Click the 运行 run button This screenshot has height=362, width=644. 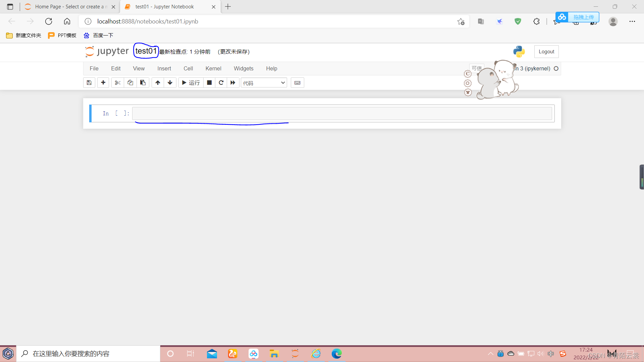pyautogui.click(x=191, y=82)
